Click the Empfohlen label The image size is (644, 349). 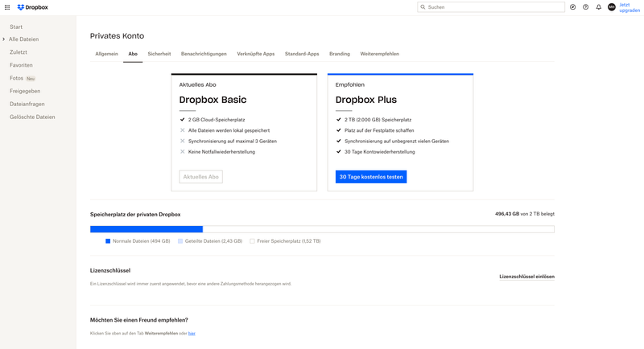(x=350, y=85)
